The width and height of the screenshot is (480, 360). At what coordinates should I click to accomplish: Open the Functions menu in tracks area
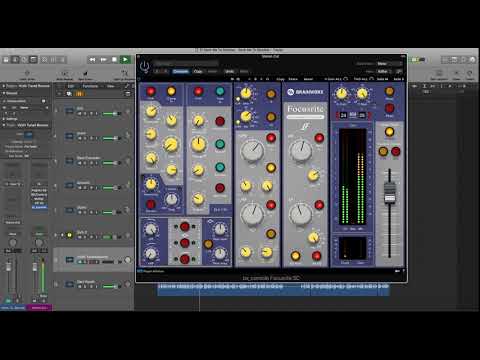(90, 86)
